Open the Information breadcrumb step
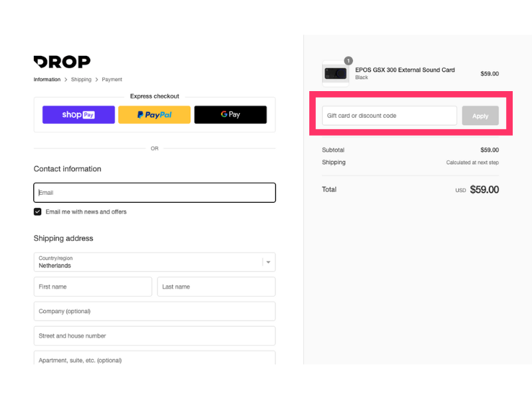The image size is (532, 399). tap(47, 79)
